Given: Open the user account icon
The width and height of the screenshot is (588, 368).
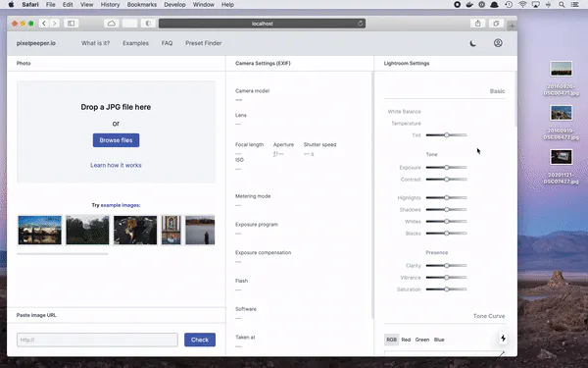Looking at the screenshot, I should pyautogui.click(x=498, y=43).
